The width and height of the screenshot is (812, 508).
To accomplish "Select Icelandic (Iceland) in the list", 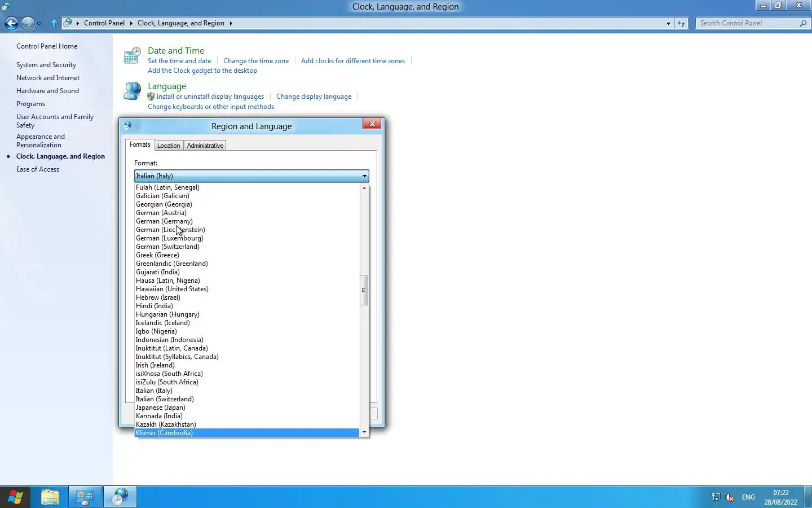I will coord(247,323).
